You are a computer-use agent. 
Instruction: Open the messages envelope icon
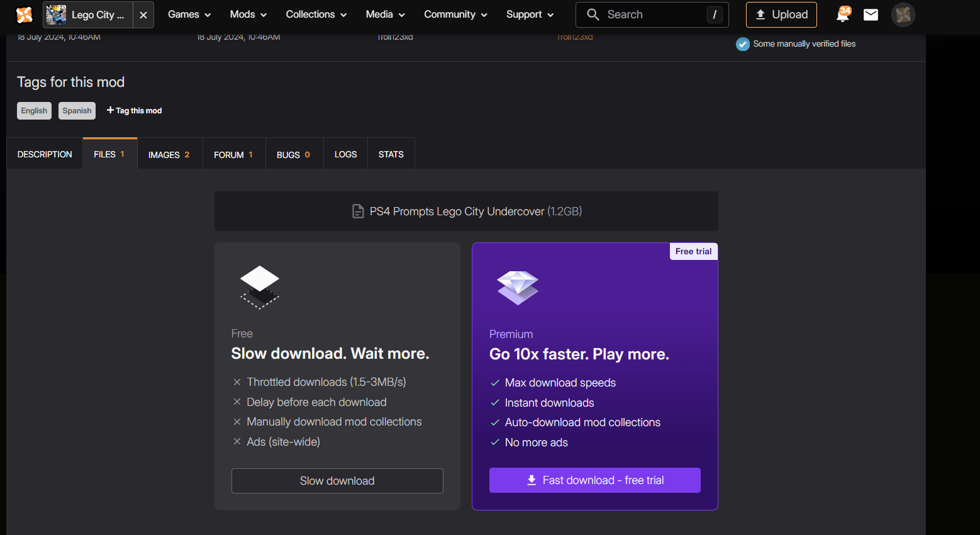[871, 14]
